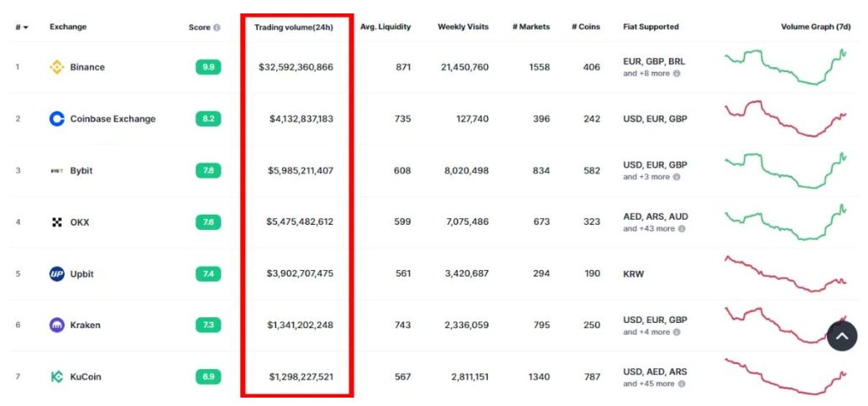Click the Binance logo icon
The height and width of the screenshot is (406, 868).
tap(57, 67)
